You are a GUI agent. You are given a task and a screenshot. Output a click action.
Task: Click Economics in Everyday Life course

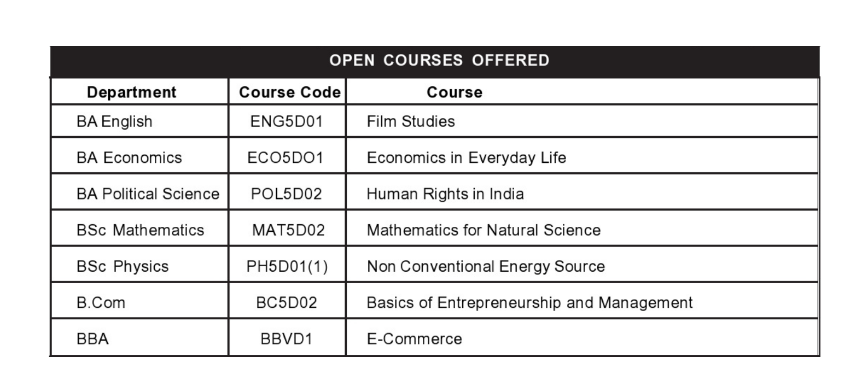(x=467, y=157)
